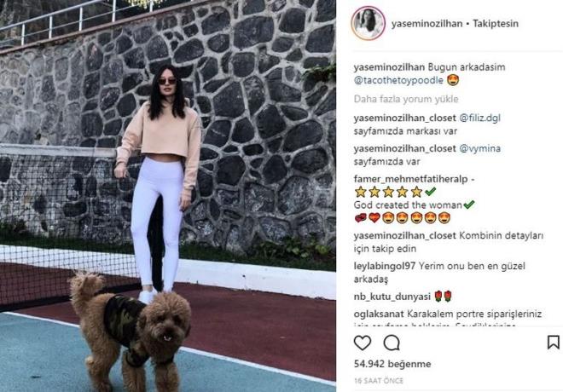The image size is (563, 392).
Task: Visit oglaksanat commenter profile
Action: pos(379,314)
